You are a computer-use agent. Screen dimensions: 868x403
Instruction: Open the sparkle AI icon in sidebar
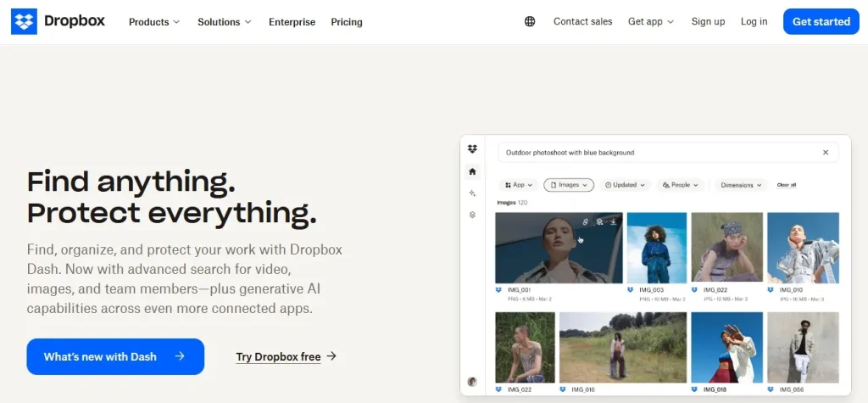472,193
